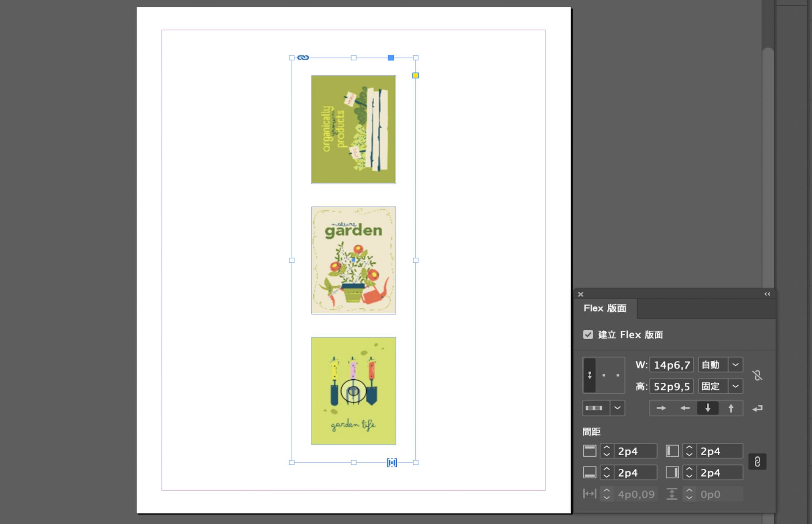The width and height of the screenshot is (812, 524).
Task: Click the yellow square handle on frame
Action: tap(415, 75)
